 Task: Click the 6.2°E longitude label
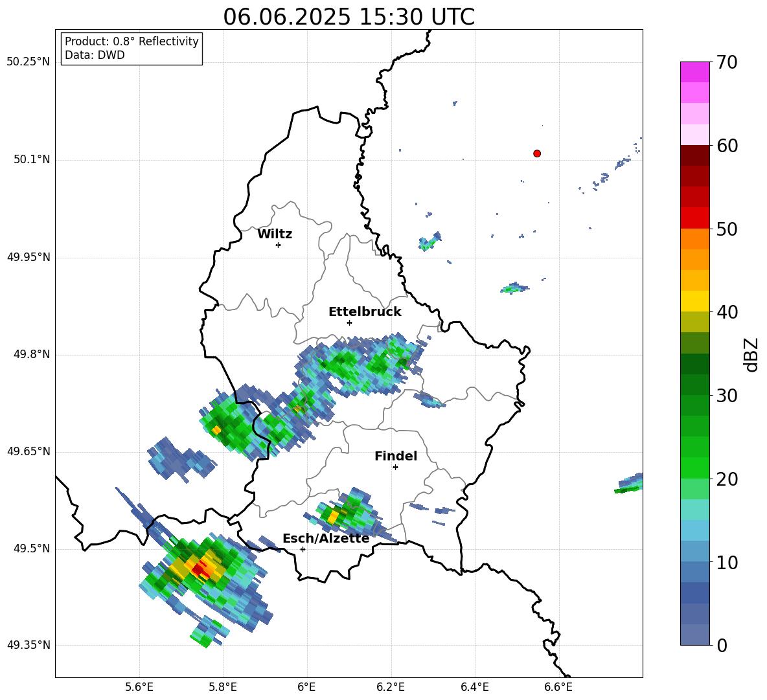pos(391,687)
